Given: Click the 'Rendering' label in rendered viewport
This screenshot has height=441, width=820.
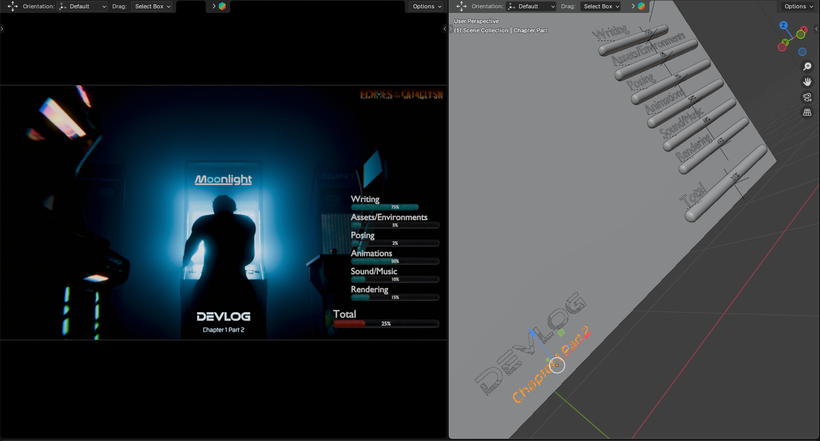Looking at the screenshot, I should point(369,289).
